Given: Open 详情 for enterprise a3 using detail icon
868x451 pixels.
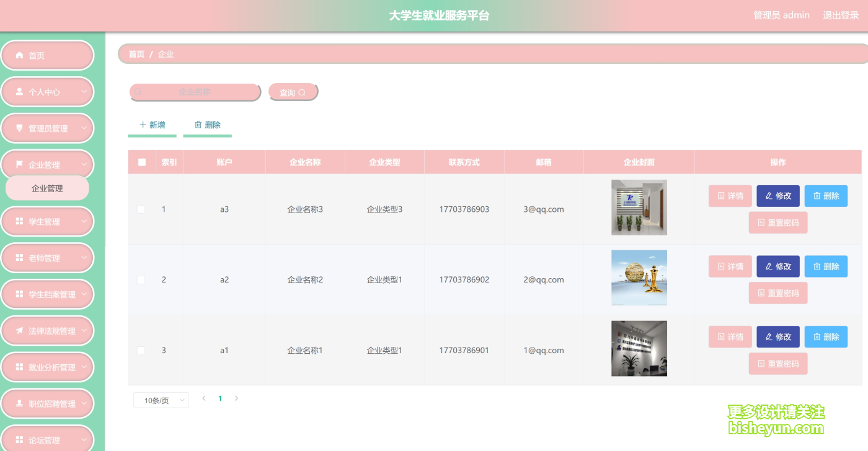Looking at the screenshot, I should (x=722, y=196).
